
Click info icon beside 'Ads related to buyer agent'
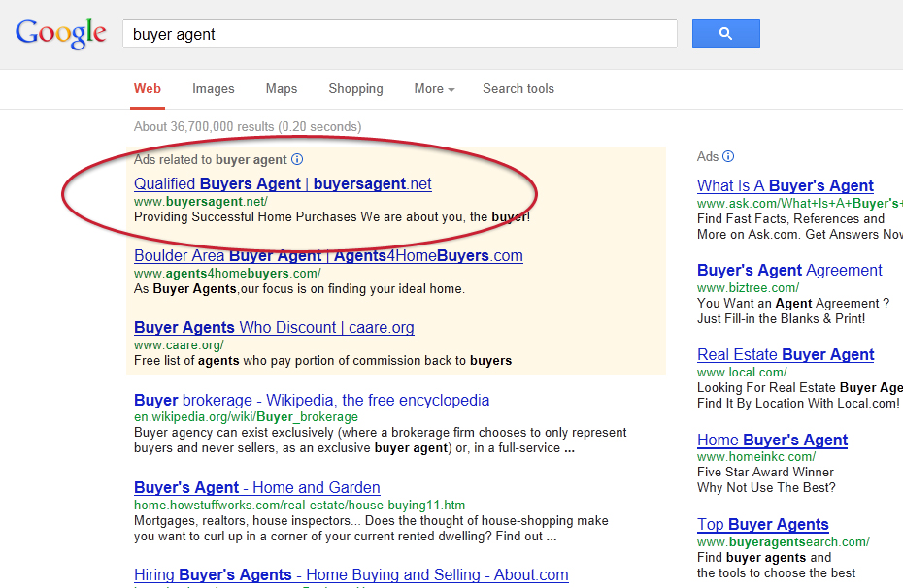(x=297, y=159)
